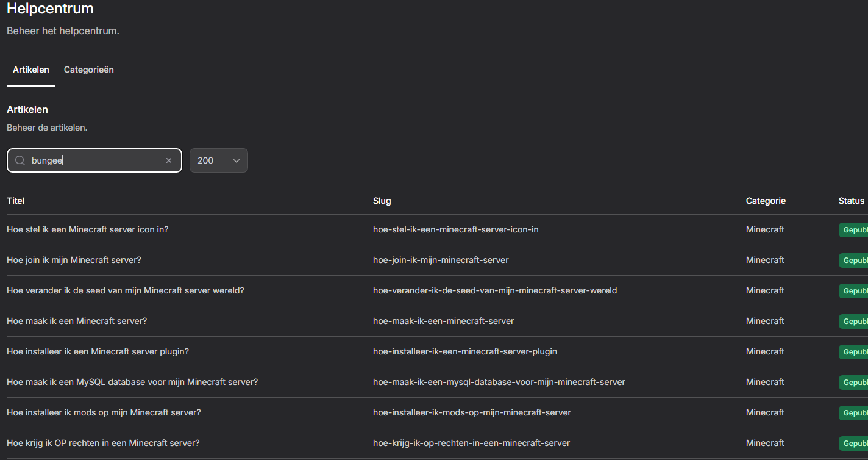Click the Slug column header
Viewport: 868px width, 460px height.
pos(382,201)
